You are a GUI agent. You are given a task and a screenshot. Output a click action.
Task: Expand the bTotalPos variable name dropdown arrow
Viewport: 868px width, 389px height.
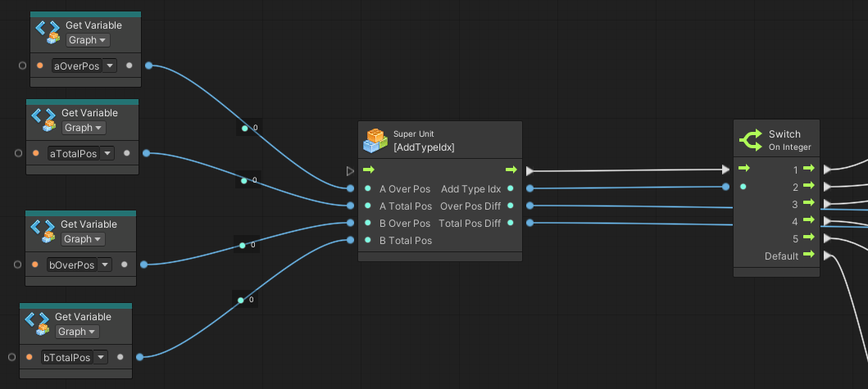(x=100, y=357)
